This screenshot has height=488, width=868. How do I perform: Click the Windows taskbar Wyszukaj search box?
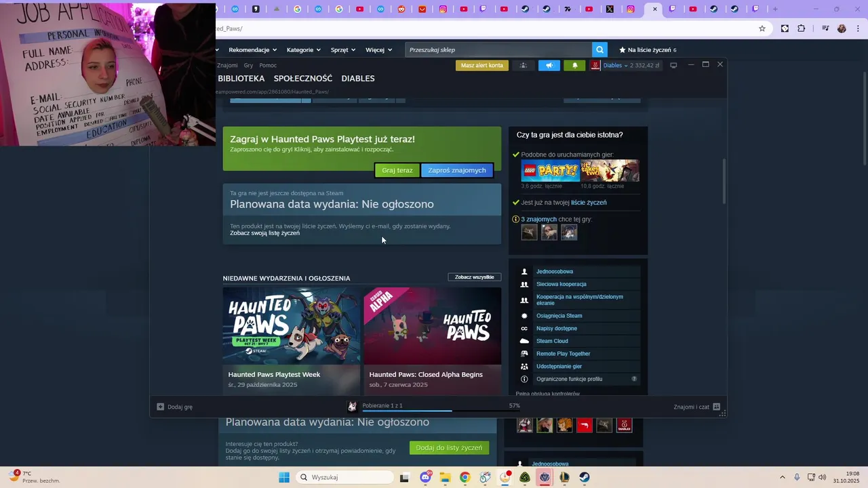coord(344,477)
